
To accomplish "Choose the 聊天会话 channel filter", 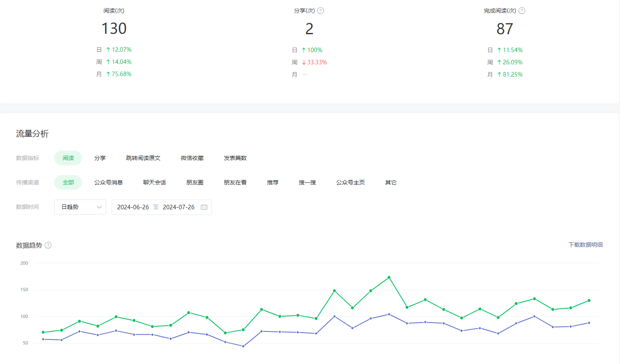I will click(154, 182).
